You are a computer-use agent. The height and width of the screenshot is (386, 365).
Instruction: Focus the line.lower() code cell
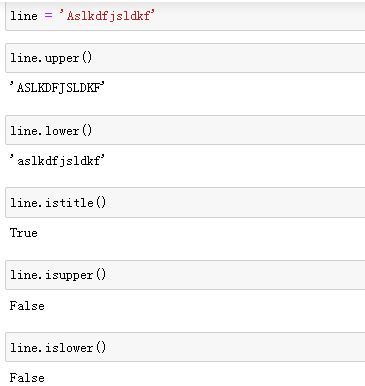[185, 130]
